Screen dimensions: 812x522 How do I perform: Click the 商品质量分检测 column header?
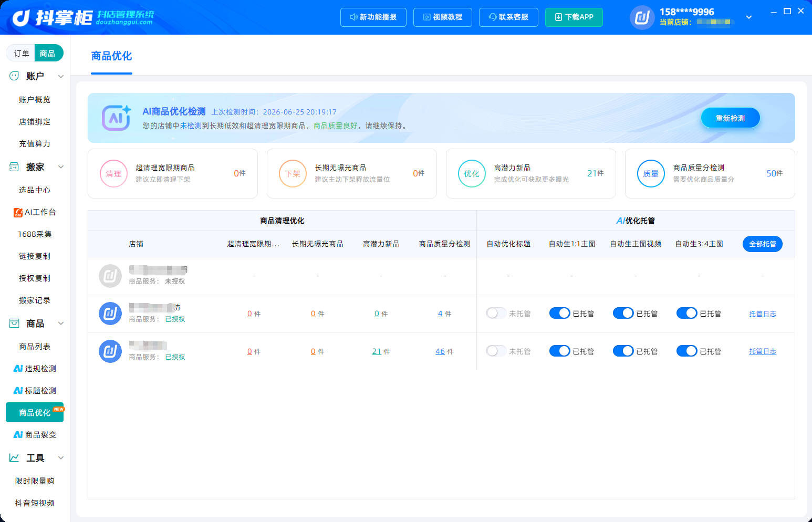(444, 244)
